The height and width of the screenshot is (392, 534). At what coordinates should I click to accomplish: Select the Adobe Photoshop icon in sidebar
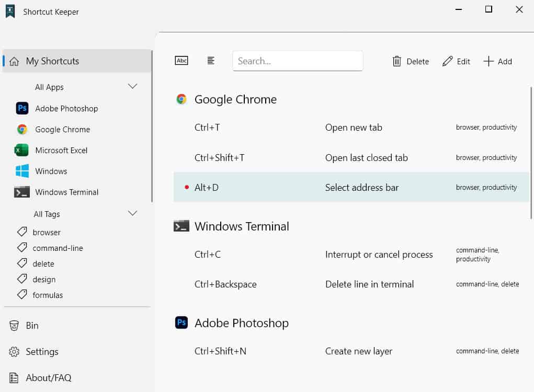22,109
